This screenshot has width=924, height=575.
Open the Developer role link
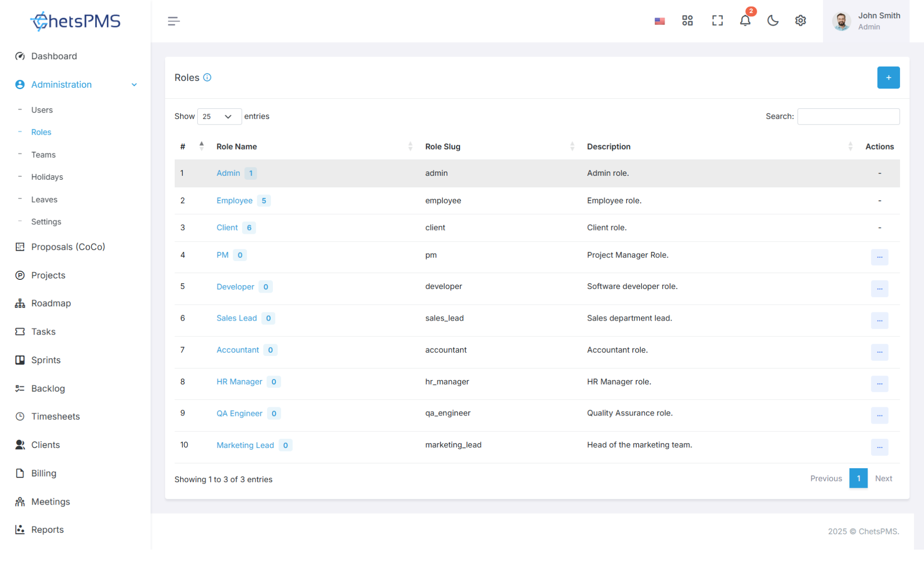point(235,287)
